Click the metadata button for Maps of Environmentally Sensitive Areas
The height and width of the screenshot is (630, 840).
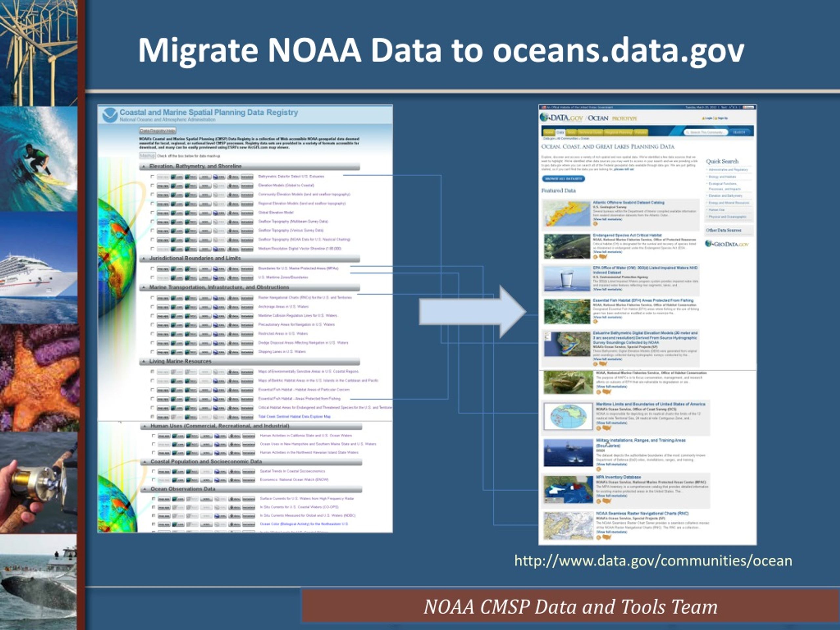(247, 372)
